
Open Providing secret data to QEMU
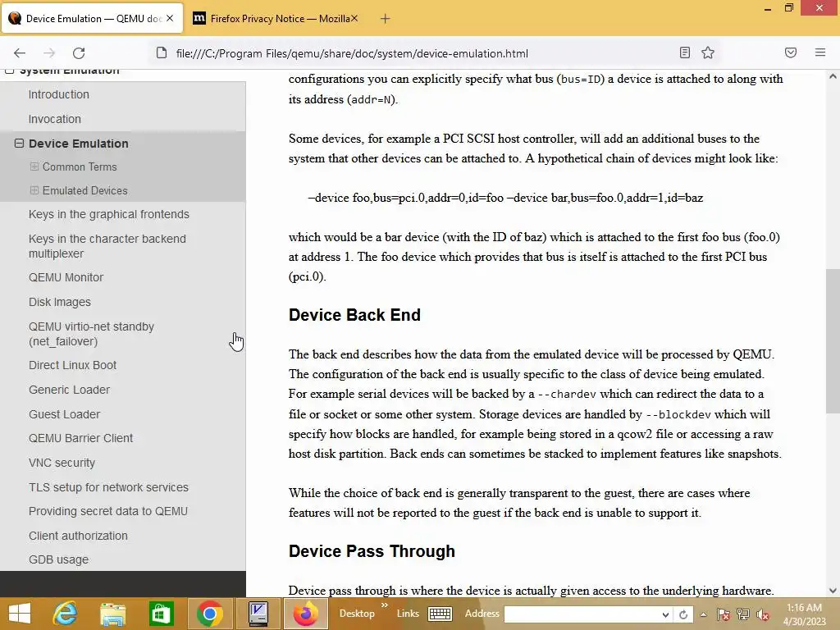tap(108, 511)
